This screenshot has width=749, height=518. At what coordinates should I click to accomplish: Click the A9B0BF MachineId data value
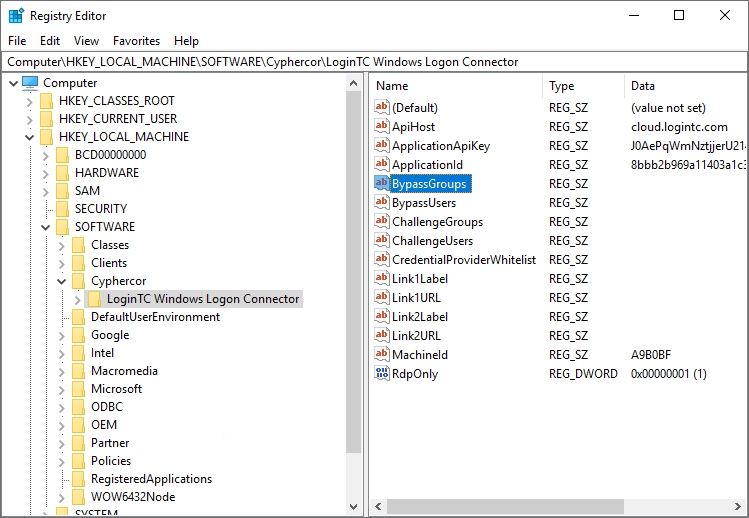(651, 355)
